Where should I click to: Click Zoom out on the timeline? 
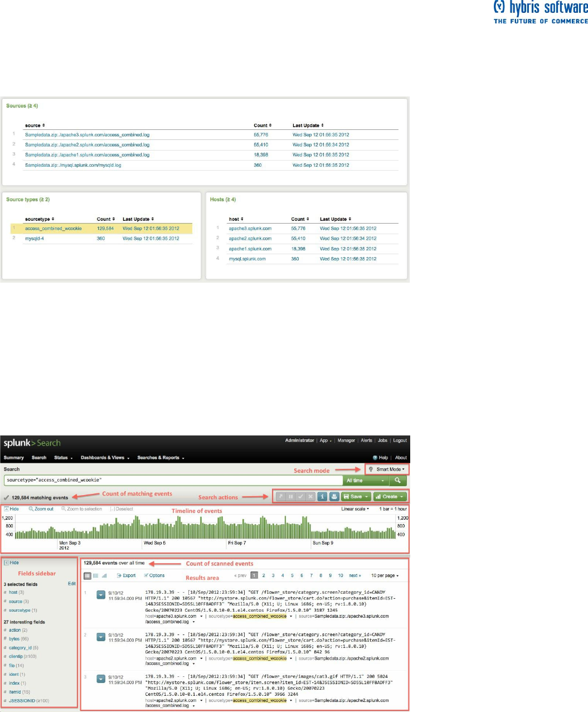pos(41,509)
